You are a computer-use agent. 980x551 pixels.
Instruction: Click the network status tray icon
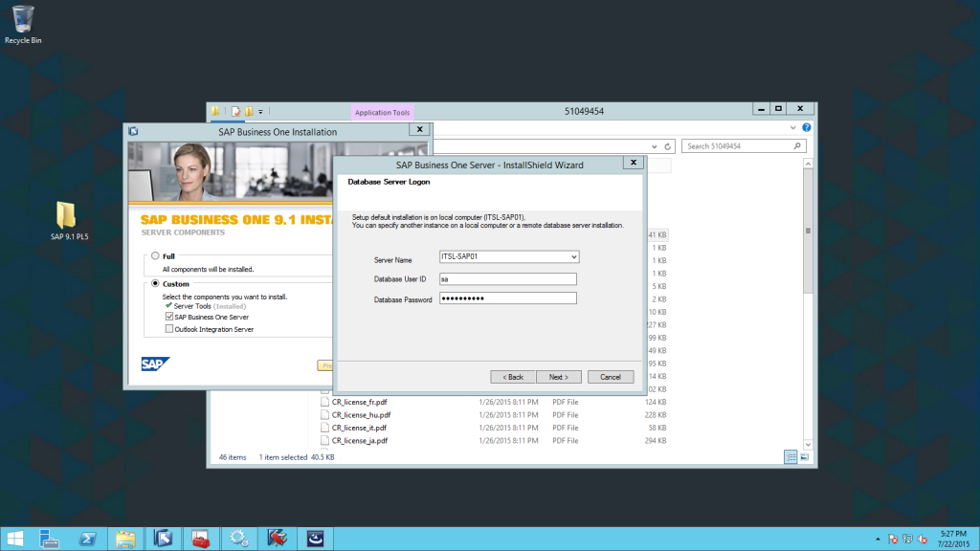[x=907, y=540]
